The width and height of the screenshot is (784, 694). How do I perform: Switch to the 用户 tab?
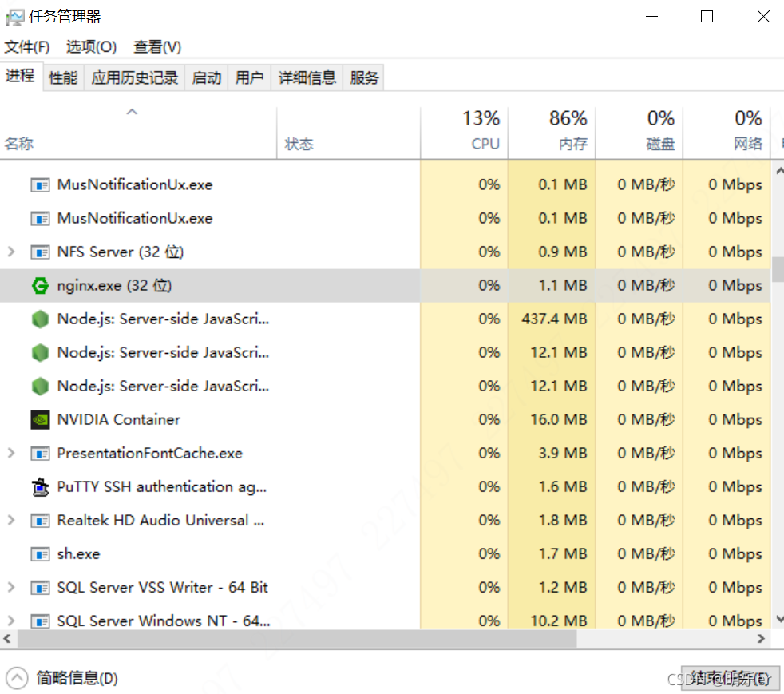click(250, 78)
